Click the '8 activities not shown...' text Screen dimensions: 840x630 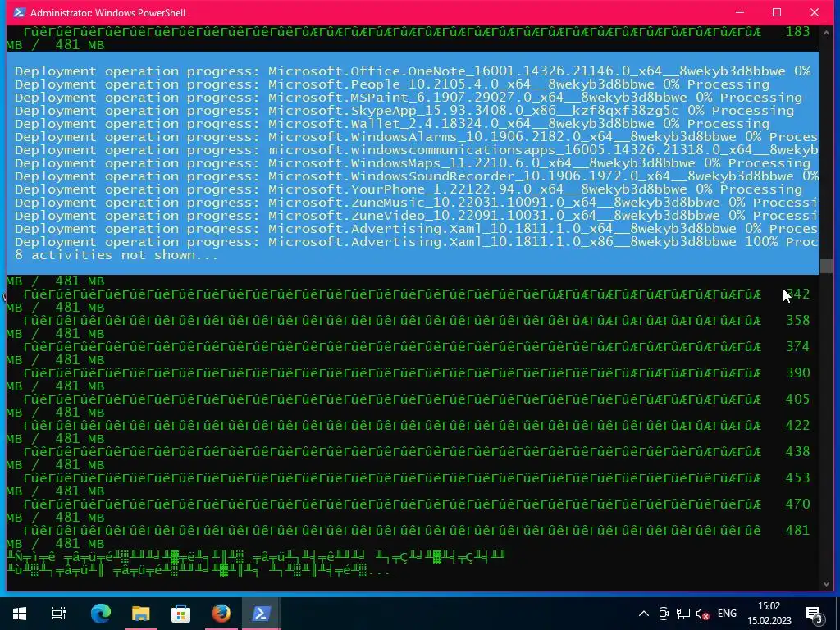(116, 255)
